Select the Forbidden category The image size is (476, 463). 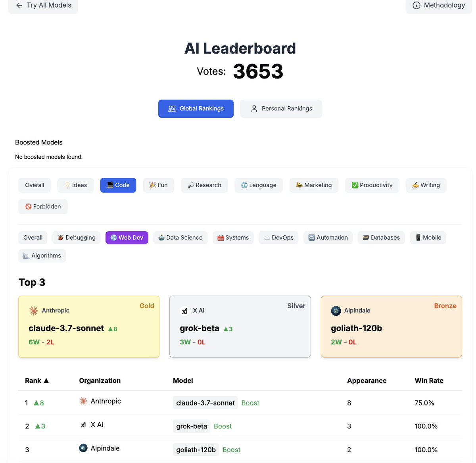43,207
